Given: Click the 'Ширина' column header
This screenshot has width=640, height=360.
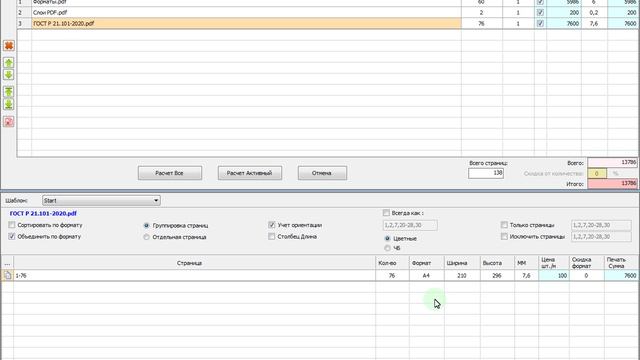Looking at the screenshot, I should (462, 263).
